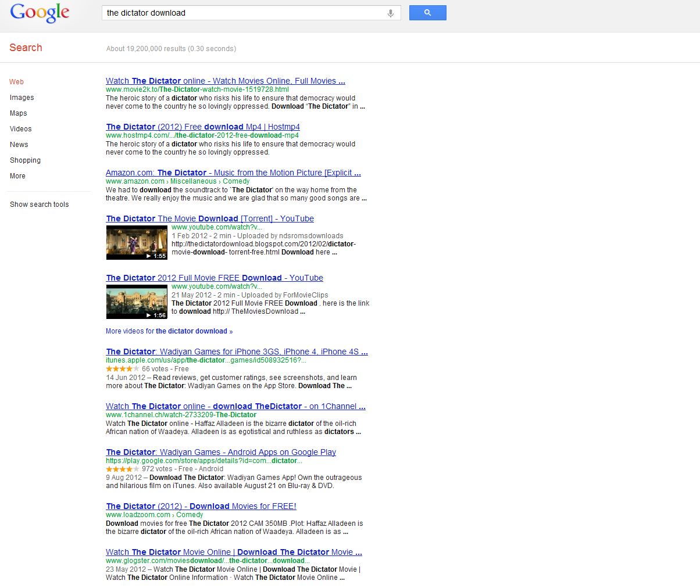Image resolution: width=700 pixels, height=588 pixels.
Task: Select the Web search category
Action: [x=17, y=82]
